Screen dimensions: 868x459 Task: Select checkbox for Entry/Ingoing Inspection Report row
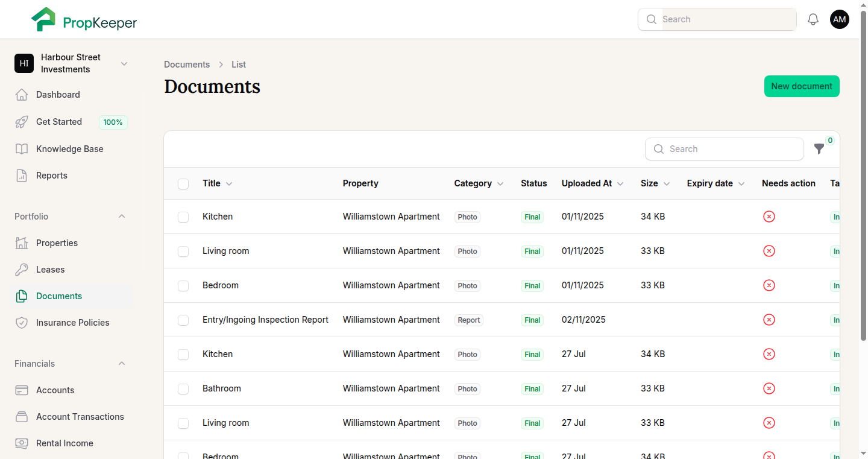coord(183,320)
